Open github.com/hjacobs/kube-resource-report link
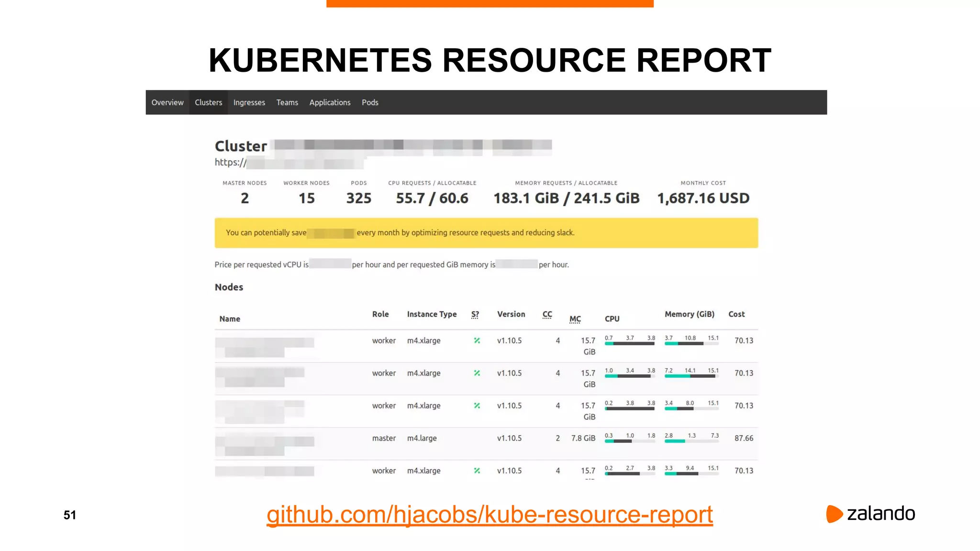 pyautogui.click(x=490, y=515)
